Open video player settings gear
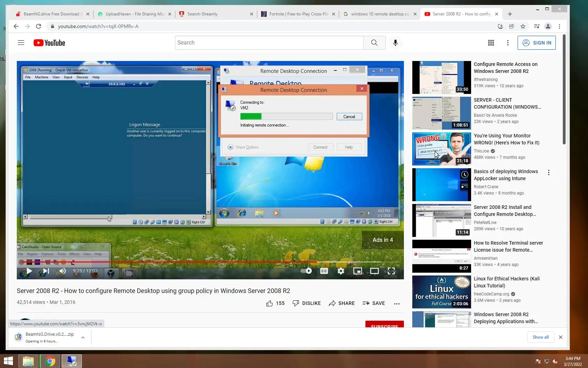 [341, 271]
